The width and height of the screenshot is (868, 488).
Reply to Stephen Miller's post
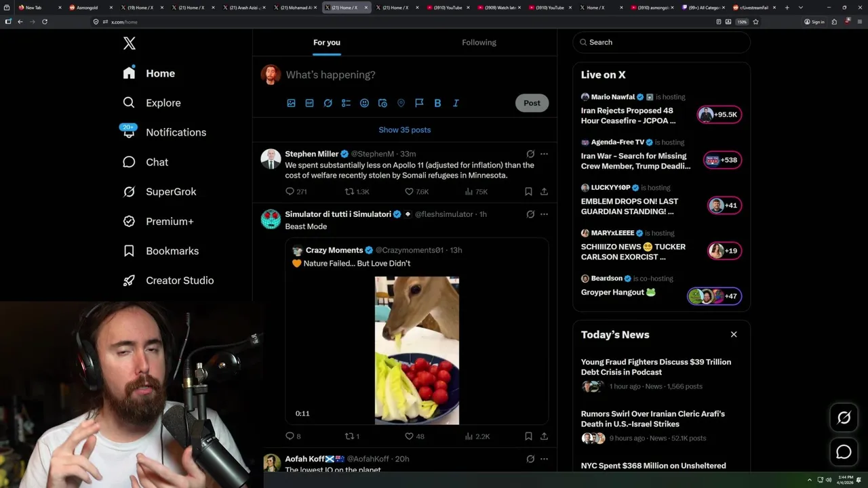coord(296,192)
